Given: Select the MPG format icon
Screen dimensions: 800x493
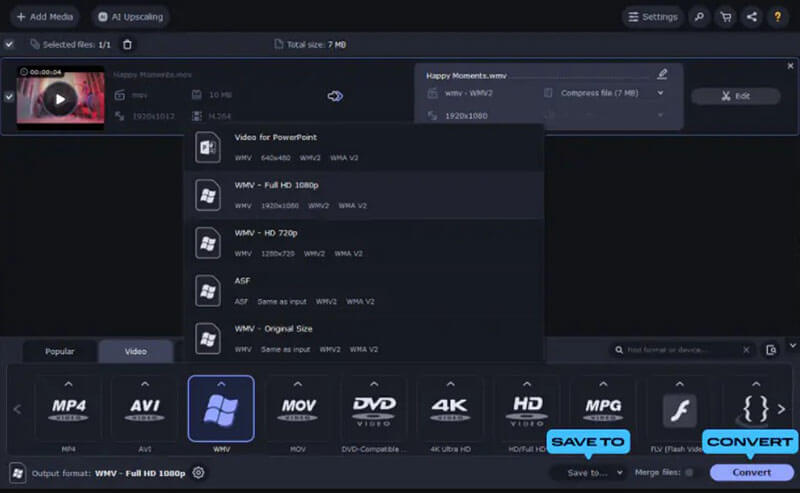Looking at the screenshot, I should point(603,409).
